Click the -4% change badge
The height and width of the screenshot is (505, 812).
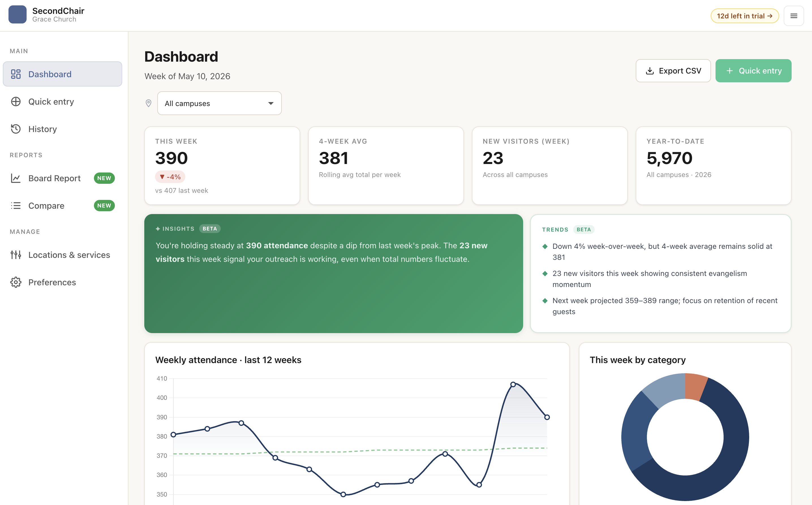click(170, 177)
